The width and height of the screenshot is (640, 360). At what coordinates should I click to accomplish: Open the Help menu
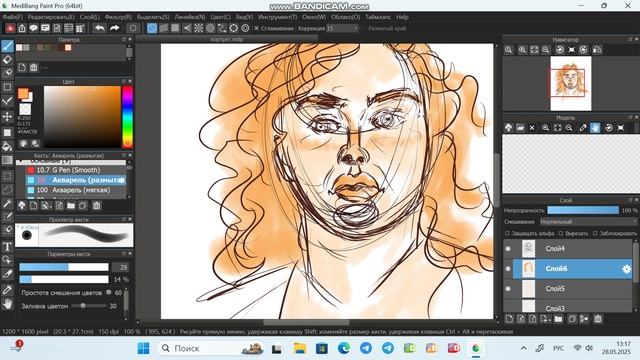(402, 17)
